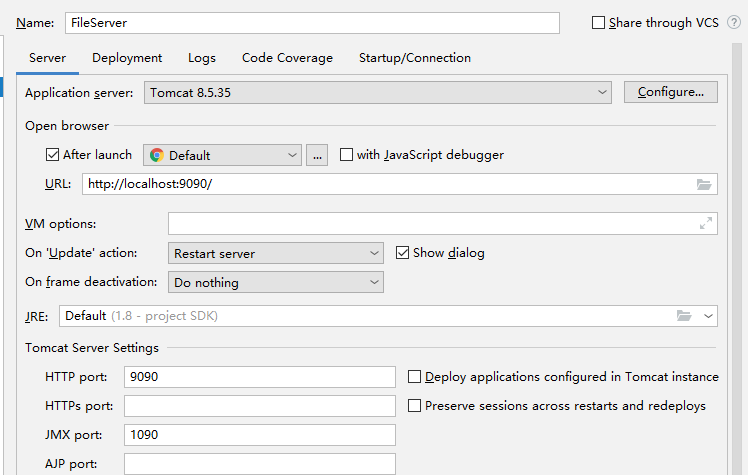Click the URL field with http://localhost:9090/
748x475 pixels.
(x=400, y=184)
